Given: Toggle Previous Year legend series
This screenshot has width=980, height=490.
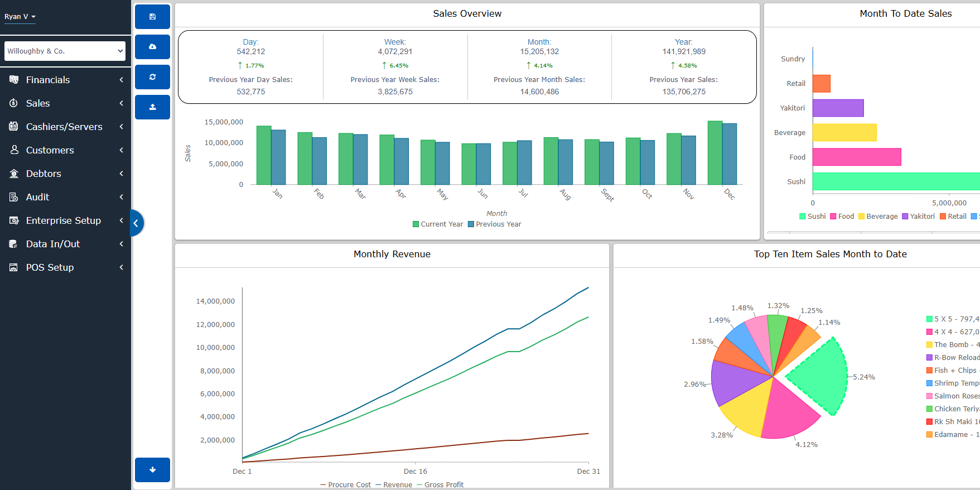Looking at the screenshot, I should click(x=495, y=224).
